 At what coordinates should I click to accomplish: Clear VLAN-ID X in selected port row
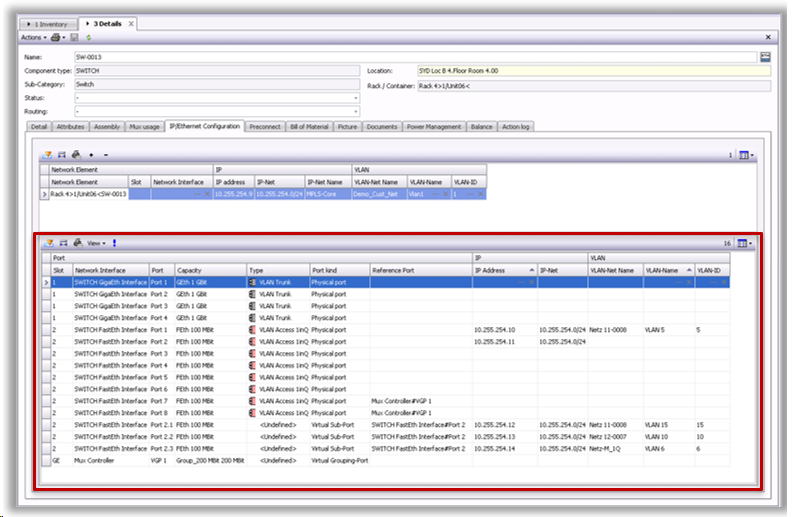click(x=724, y=282)
